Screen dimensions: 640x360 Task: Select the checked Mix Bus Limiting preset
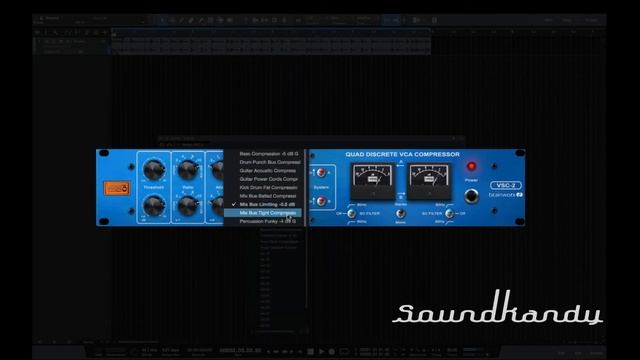click(x=264, y=204)
